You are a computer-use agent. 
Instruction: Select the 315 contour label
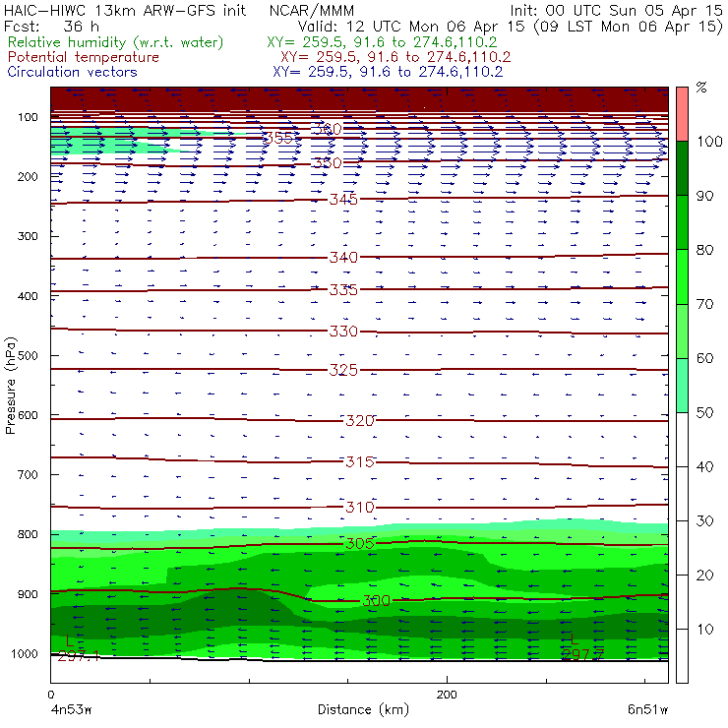click(x=360, y=462)
